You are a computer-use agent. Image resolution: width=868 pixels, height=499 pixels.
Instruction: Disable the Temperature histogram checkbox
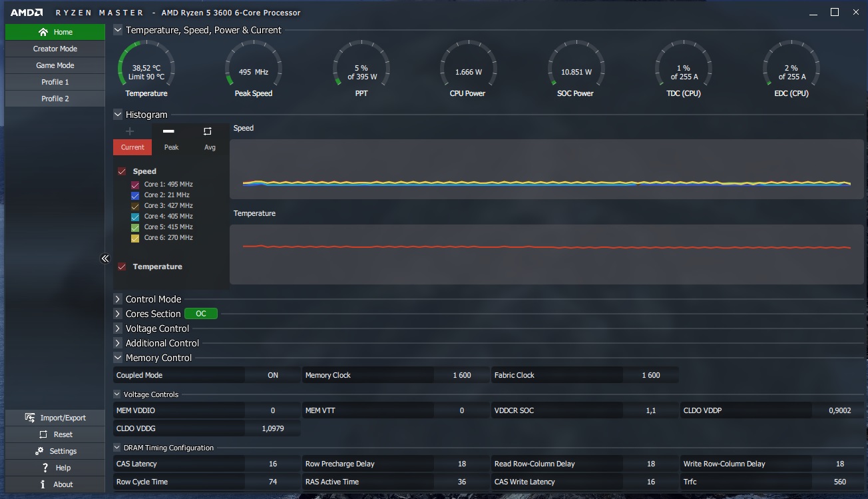pyautogui.click(x=122, y=266)
